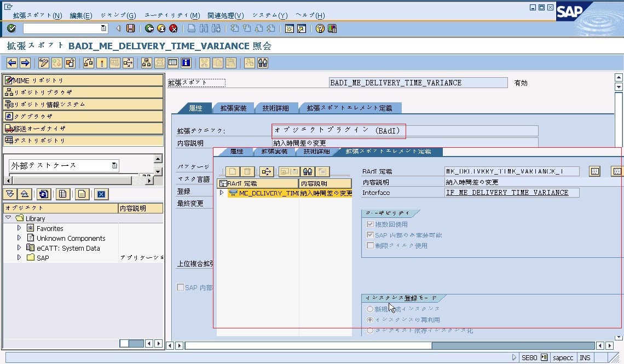Screen dimensions: 624x364
Task: Toggle the SAP 内部のみ実装可能 checkbox
Action: 371,235
